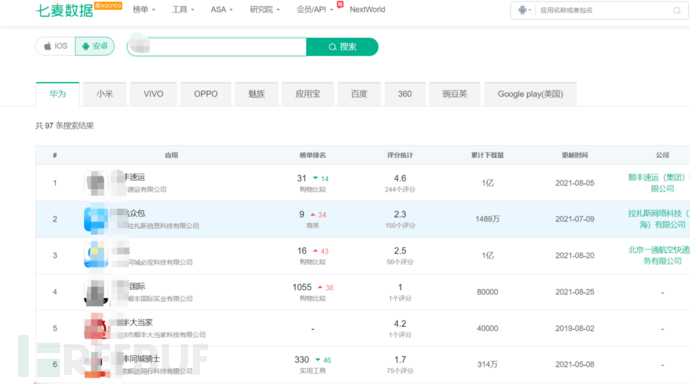Click the main keyword search field
This screenshot has width=690, height=384.
(217, 47)
